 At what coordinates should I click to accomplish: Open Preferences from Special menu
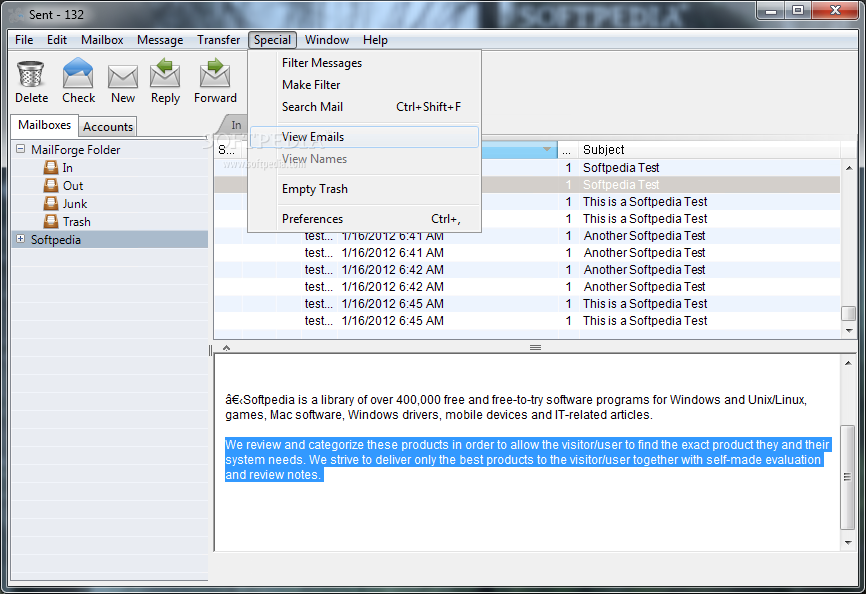coord(365,219)
